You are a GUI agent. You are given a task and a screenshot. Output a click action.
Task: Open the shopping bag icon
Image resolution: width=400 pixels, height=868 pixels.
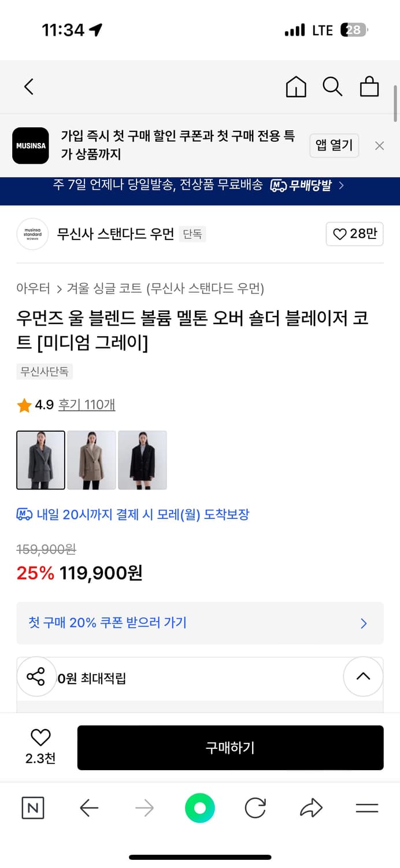tap(369, 86)
